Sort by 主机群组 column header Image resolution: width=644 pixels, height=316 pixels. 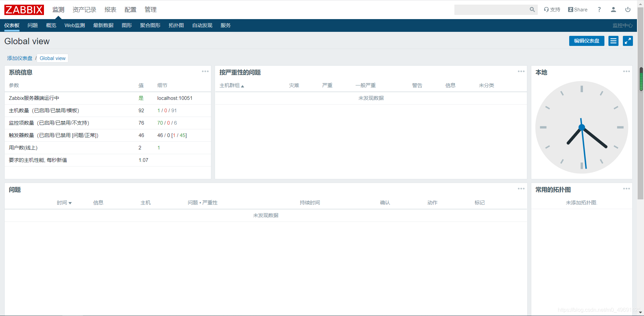tap(232, 85)
